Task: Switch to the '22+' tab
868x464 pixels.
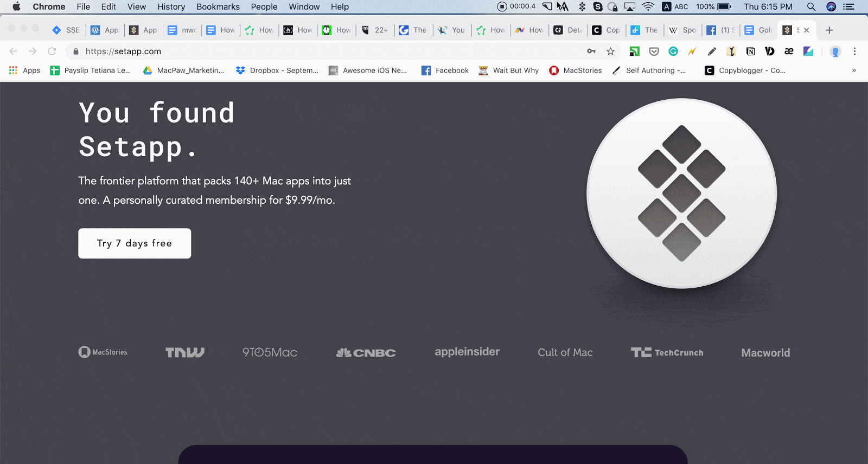Action: point(375,30)
